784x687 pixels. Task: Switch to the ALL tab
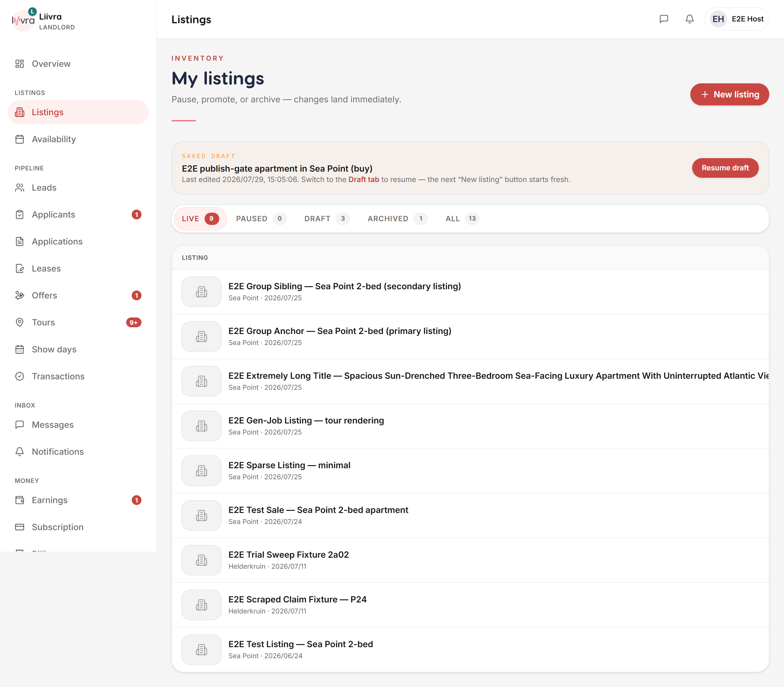coord(462,218)
